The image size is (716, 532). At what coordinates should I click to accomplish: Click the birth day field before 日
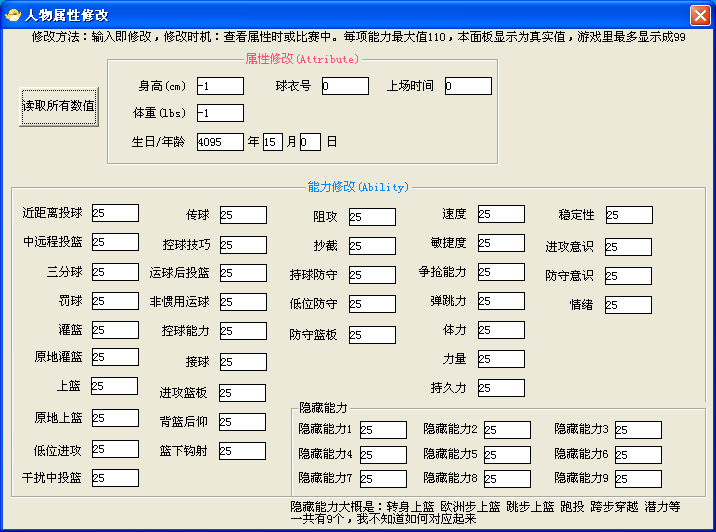click(310, 142)
